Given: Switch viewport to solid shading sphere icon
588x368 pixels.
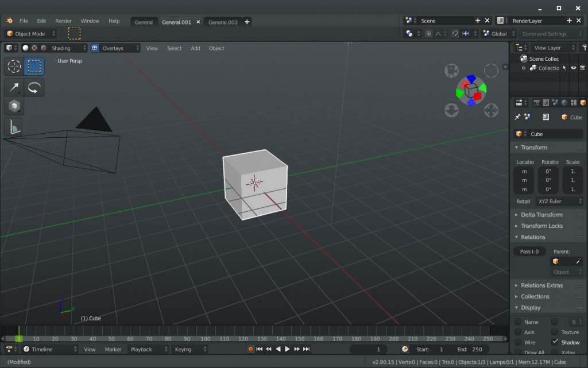Looking at the screenshot, I should pyautogui.click(x=25, y=48).
